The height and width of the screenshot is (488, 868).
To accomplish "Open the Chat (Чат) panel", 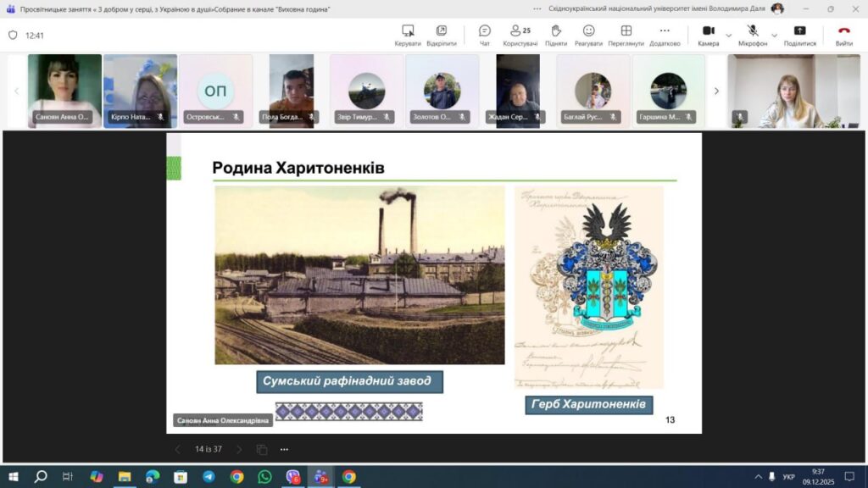I will 484,35.
